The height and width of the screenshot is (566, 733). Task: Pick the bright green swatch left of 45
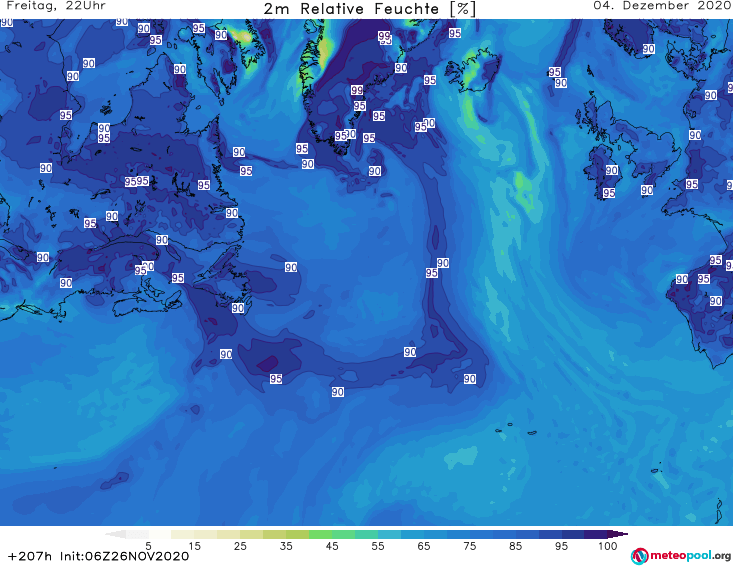tap(320, 534)
